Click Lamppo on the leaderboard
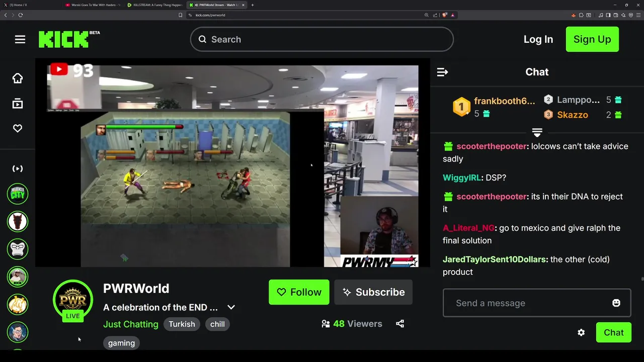 [x=578, y=100]
